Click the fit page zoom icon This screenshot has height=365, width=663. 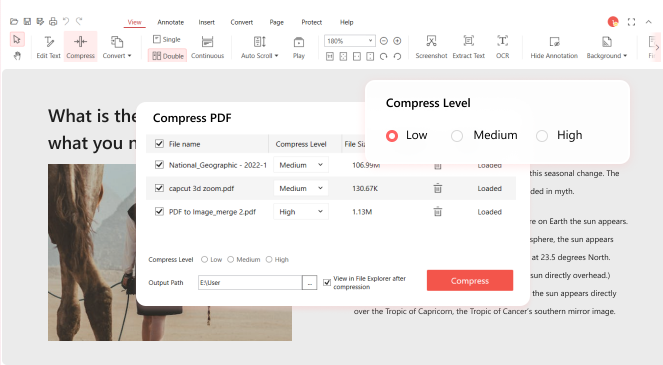(343, 56)
